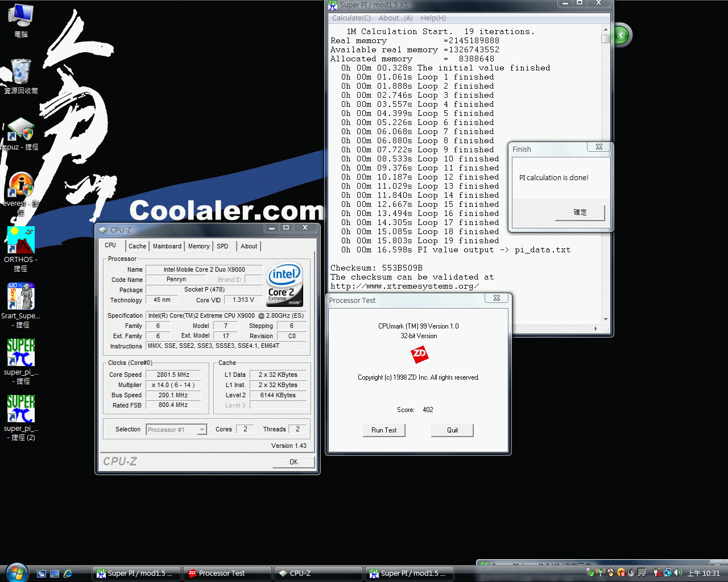Open the About...(A) menu in Super PI
Viewport: 728px width, 582px height.
[x=396, y=18]
